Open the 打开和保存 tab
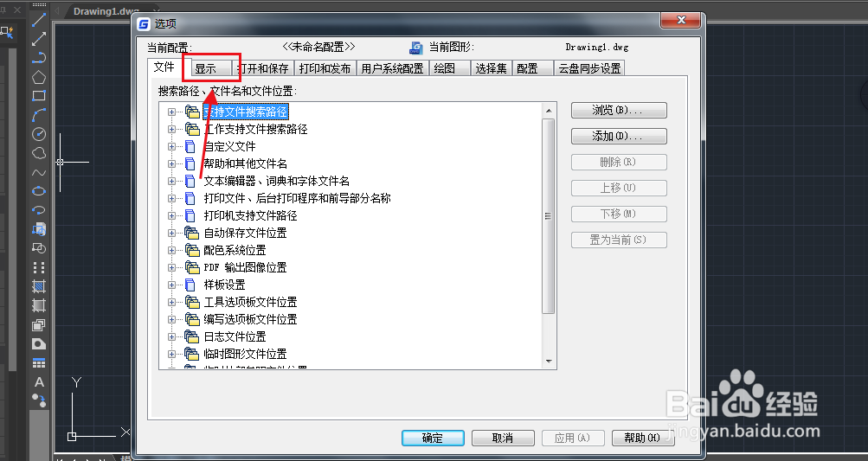 point(263,68)
